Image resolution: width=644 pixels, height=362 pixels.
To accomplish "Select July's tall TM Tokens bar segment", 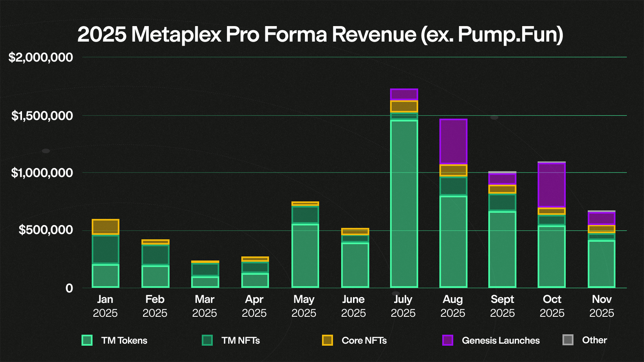I will pos(404,204).
